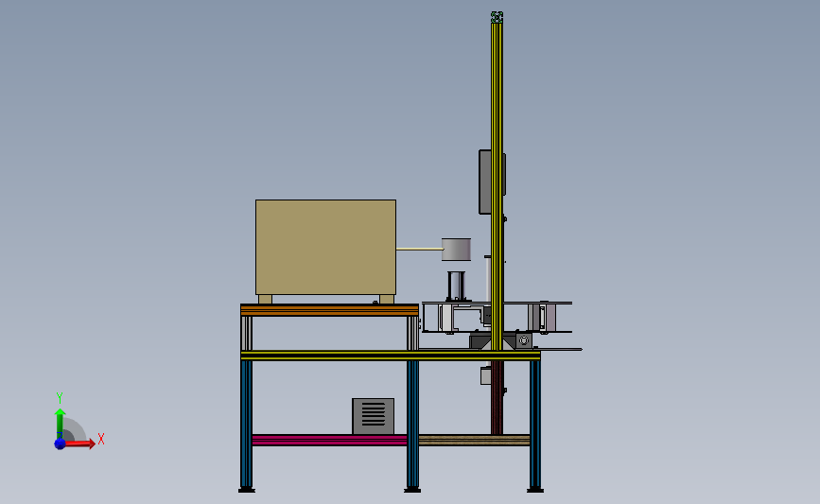
Task: Click the green Y label of the triad
Action: pos(60,398)
